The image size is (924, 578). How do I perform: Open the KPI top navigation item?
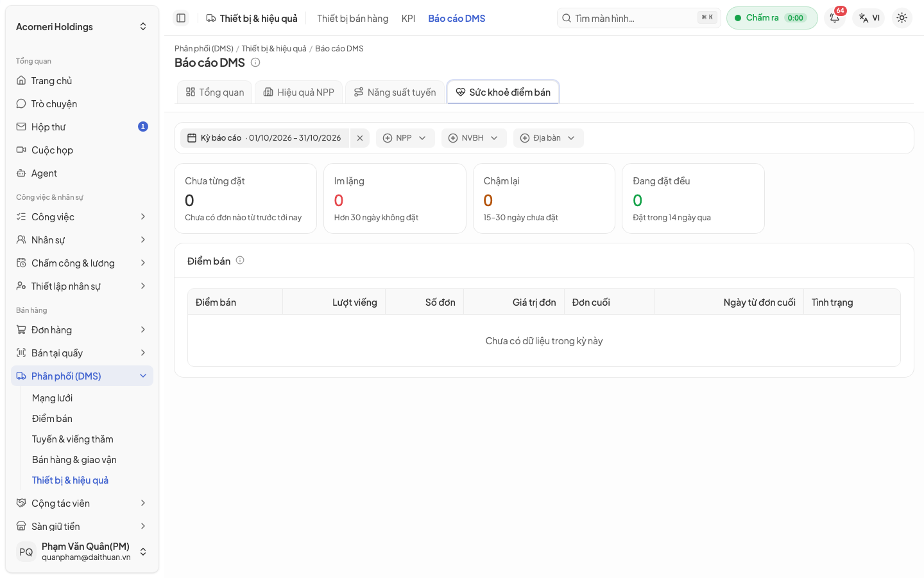point(409,19)
